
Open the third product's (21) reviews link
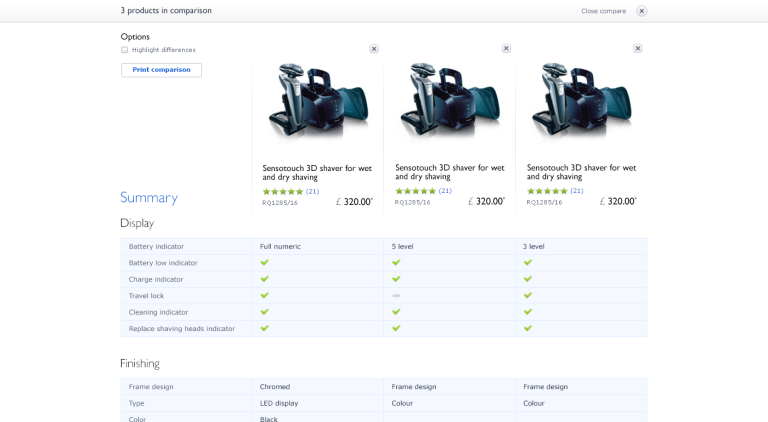pyautogui.click(x=577, y=191)
